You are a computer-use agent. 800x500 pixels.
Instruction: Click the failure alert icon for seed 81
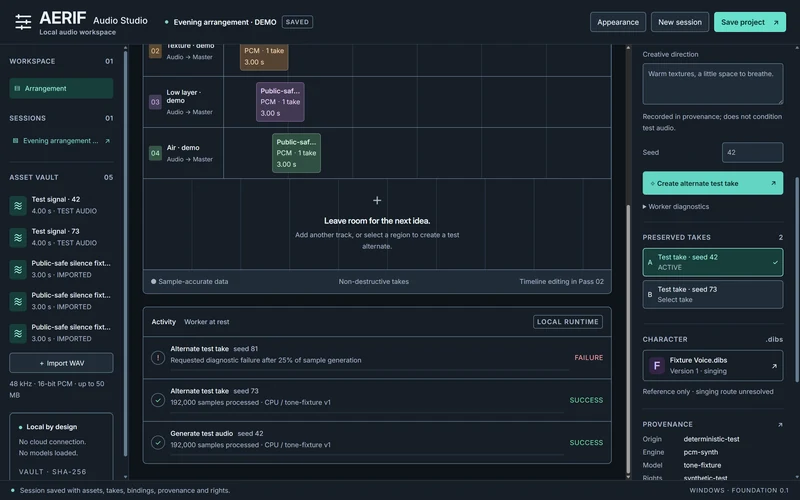(x=158, y=358)
